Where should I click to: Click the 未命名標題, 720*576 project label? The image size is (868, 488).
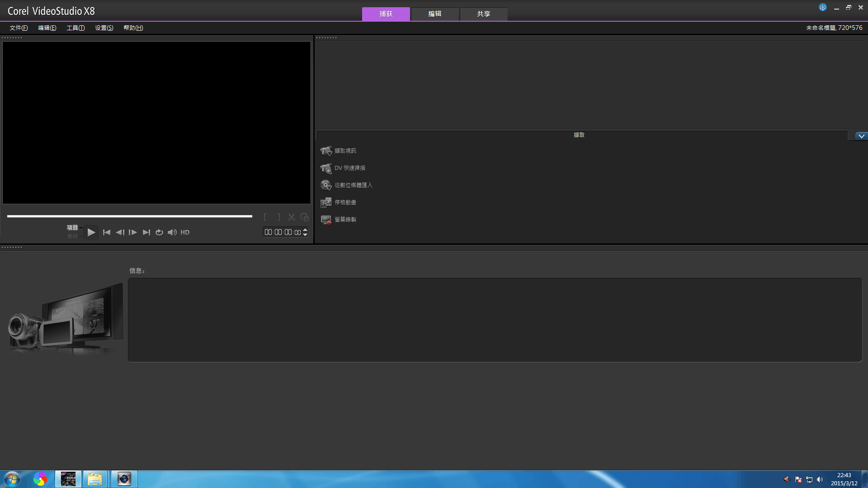[x=834, y=28]
